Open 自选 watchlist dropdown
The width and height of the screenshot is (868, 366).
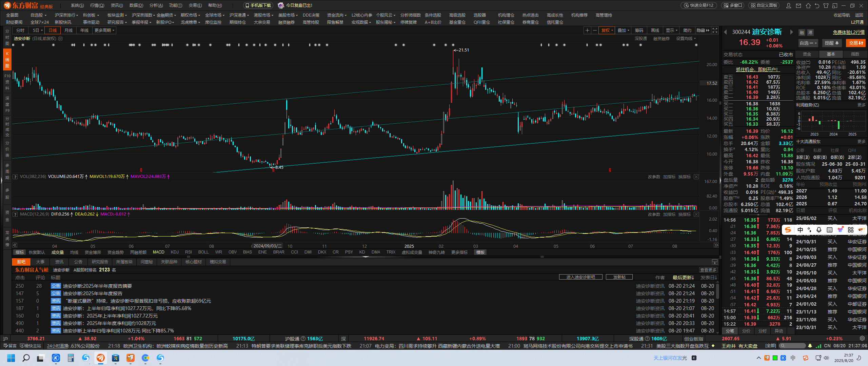(808, 43)
